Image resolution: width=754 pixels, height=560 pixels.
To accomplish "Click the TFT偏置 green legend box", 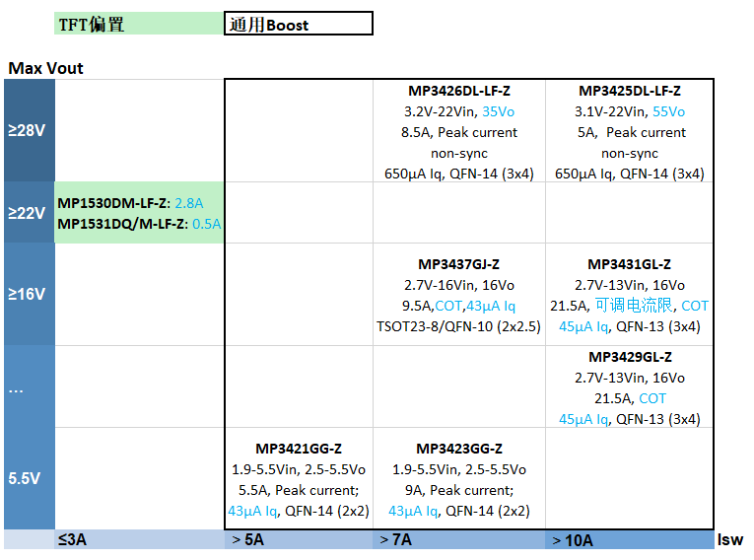I will pyautogui.click(x=138, y=25).
